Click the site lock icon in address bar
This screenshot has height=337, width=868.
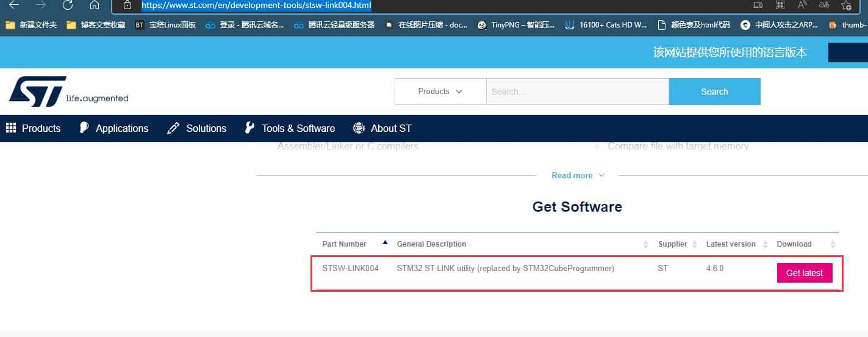tap(127, 5)
